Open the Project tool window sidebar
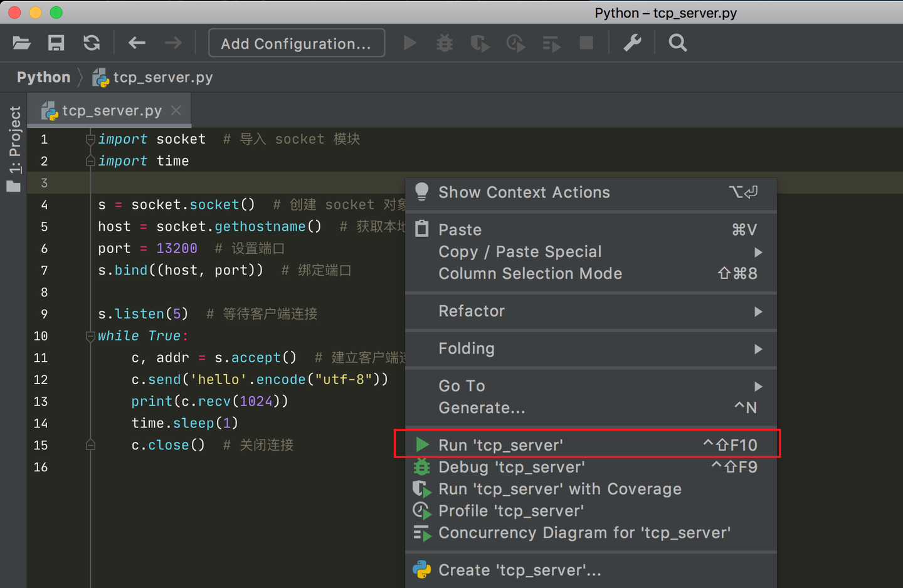Viewport: 903px width, 588px height. (x=14, y=148)
